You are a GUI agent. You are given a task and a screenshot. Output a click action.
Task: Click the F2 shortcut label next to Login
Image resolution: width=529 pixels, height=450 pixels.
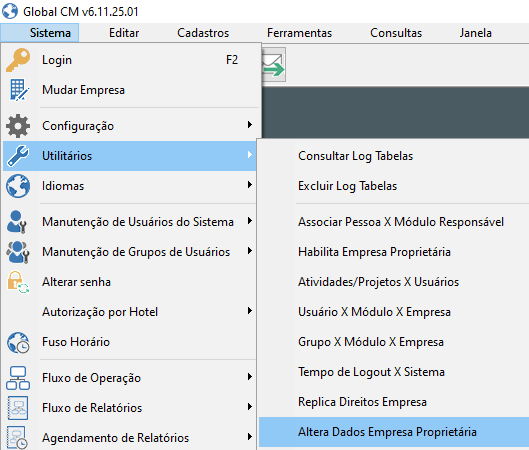(x=232, y=60)
